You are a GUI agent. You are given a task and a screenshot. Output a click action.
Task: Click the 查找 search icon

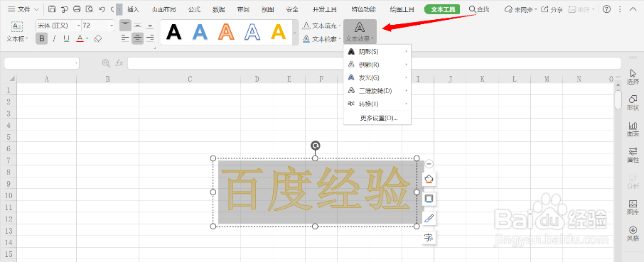point(473,9)
